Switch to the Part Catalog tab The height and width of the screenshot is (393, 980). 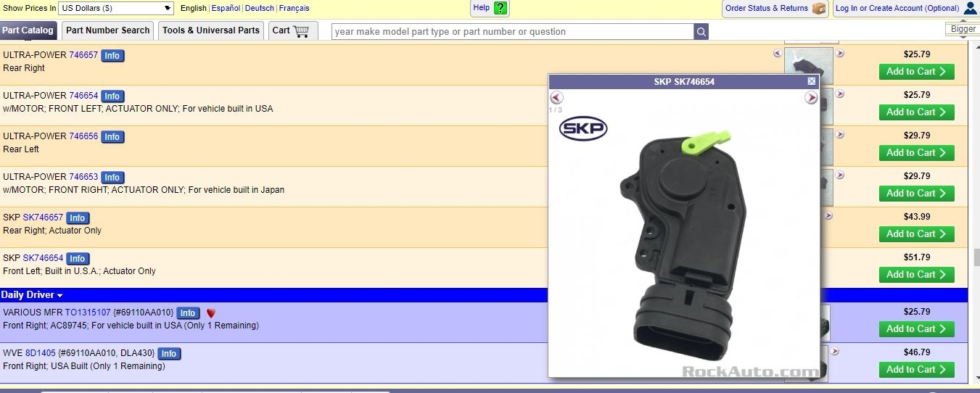28,30
